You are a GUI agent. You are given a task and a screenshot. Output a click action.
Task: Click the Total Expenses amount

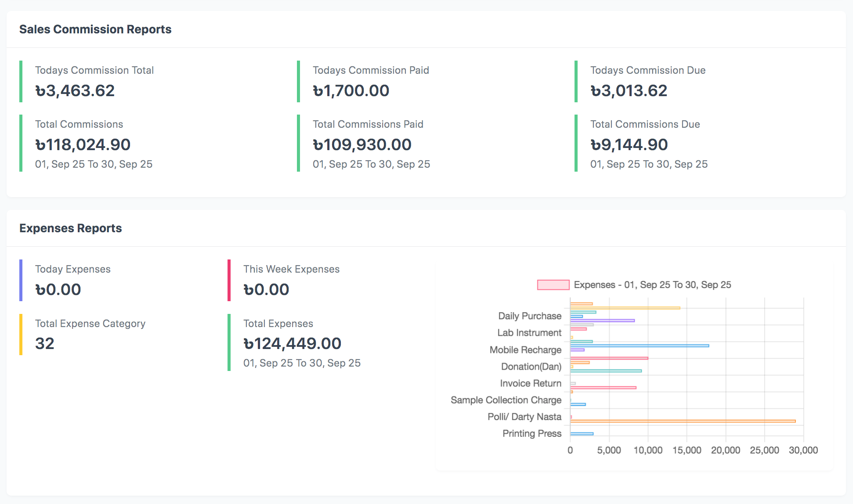(292, 344)
